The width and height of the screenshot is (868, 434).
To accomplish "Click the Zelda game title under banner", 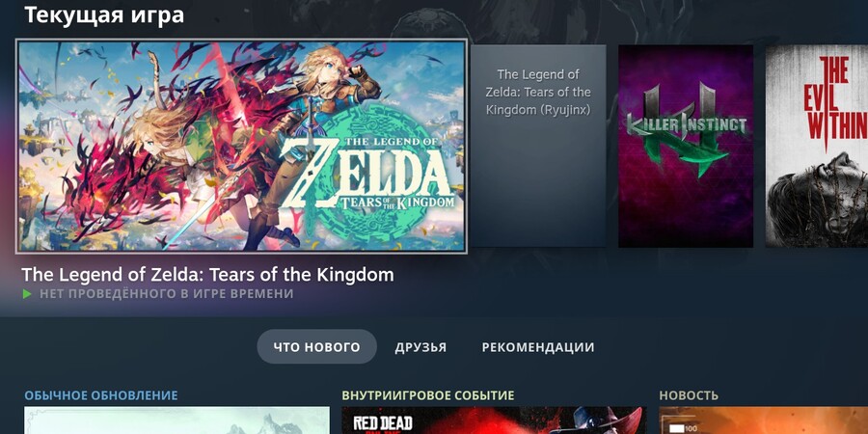I will pos(207,275).
